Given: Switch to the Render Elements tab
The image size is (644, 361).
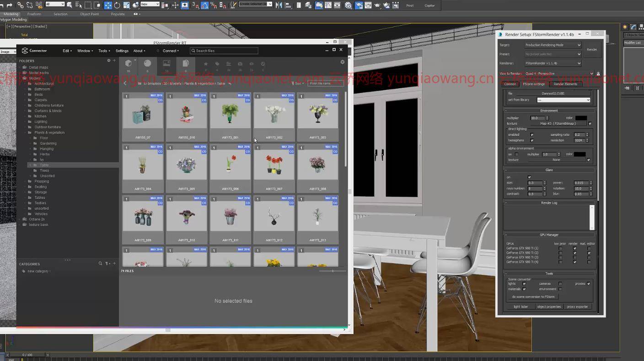Looking at the screenshot, I should (x=566, y=84).
